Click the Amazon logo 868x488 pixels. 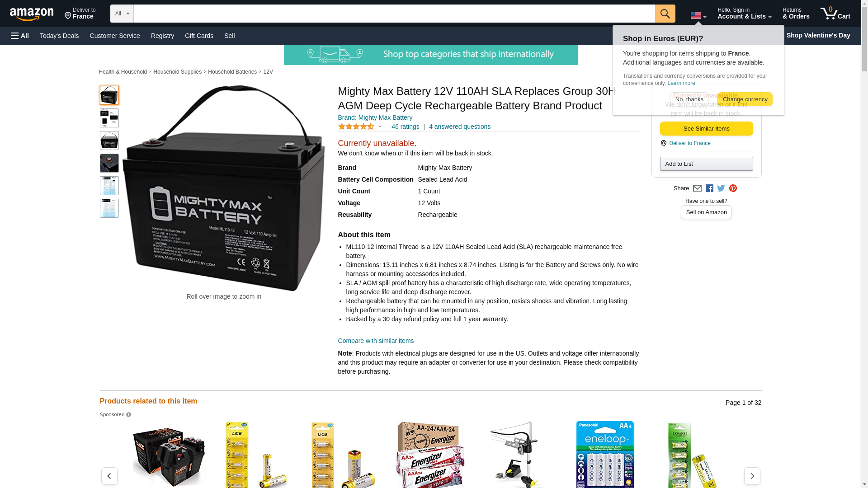(32, 14)
